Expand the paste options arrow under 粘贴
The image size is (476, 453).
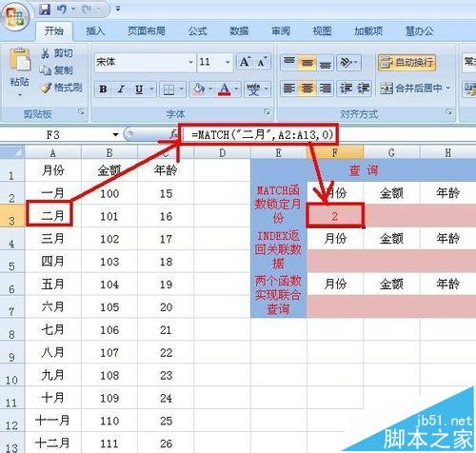pos(20,95)
